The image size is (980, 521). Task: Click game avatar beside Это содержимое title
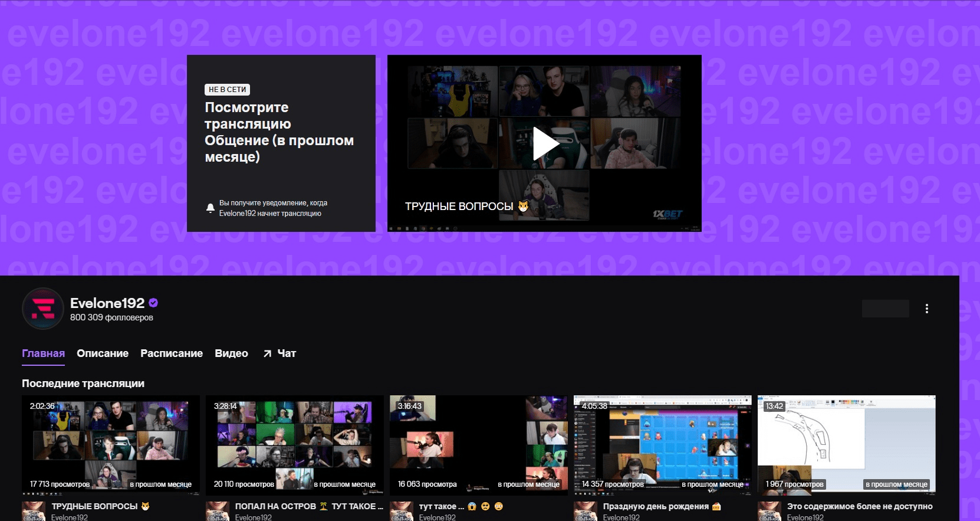[769, 511]
